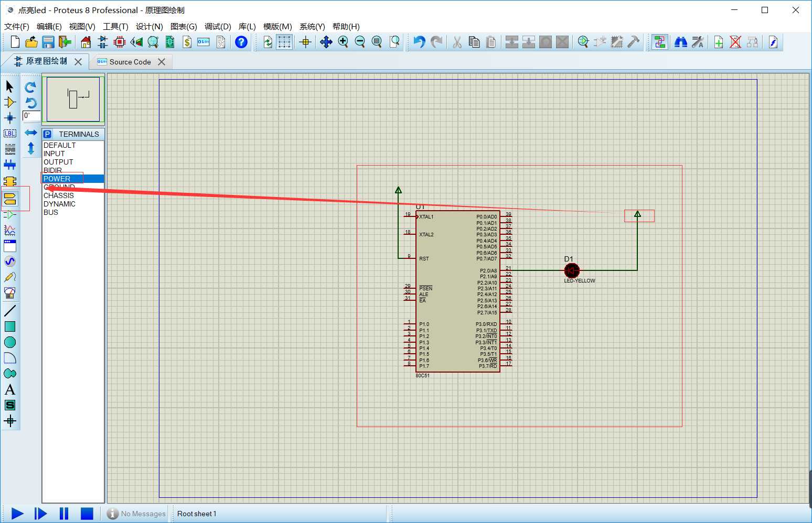This screenshot has width=812, height=523.
Task: Open the 视图(V) menu
Action: [82, 27]
